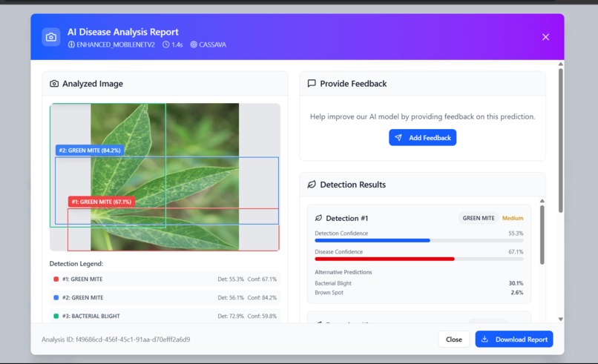Viewport: 598px width, 364px height.
Task: Click the Bacterial Blight alternative prediction
Action: (333, 283)
